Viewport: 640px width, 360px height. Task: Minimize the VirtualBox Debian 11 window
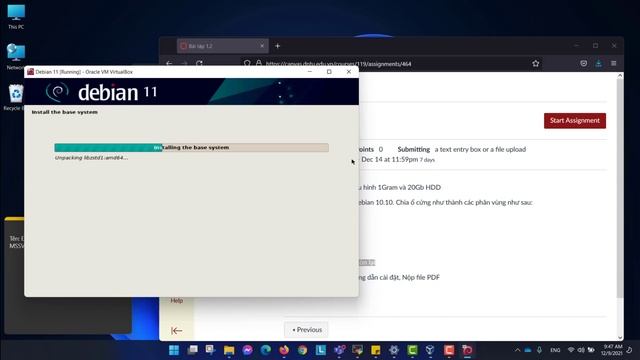[x=310, y=71]
